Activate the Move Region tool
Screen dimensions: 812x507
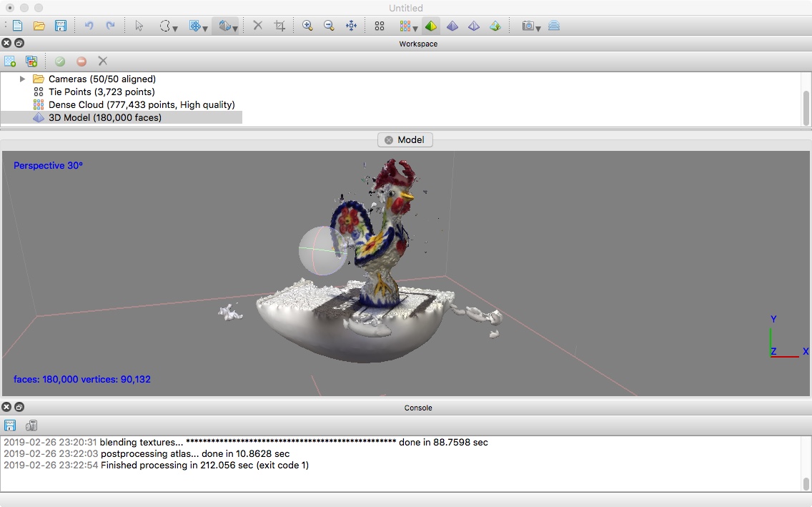(194, 26)
